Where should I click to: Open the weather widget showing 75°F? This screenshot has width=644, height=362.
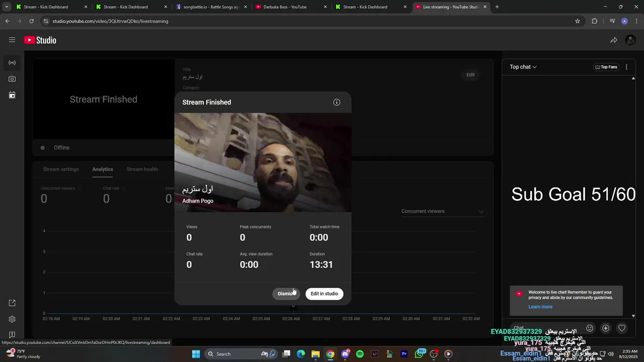coord(23,354)
